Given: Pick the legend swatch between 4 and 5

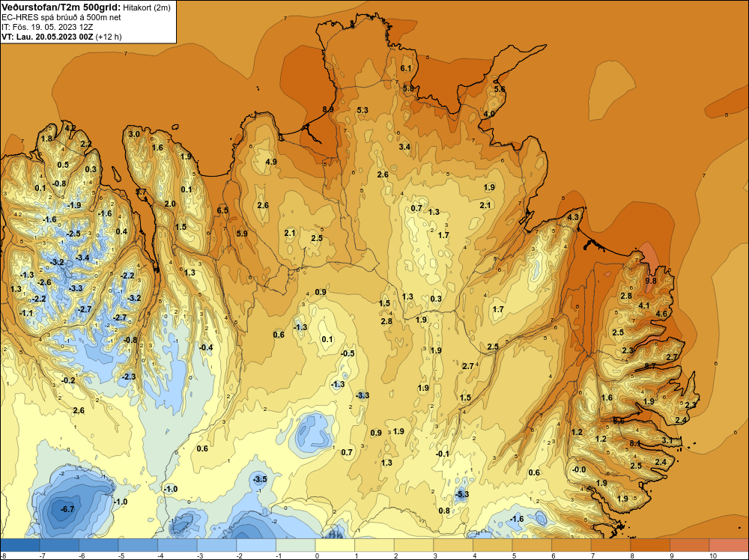Looking at the screenshot, I should (x=493, y=545).
